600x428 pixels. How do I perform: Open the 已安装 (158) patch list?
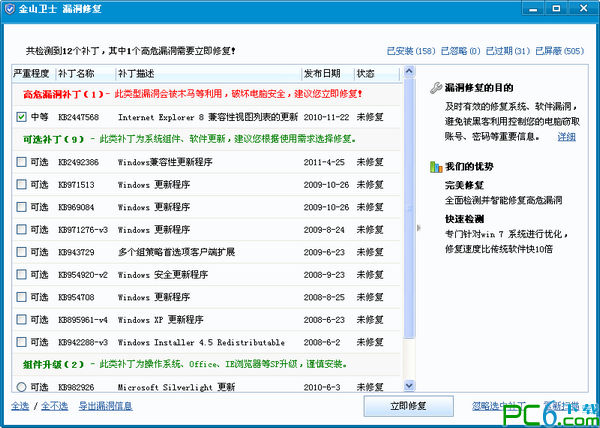coord(410,49)
